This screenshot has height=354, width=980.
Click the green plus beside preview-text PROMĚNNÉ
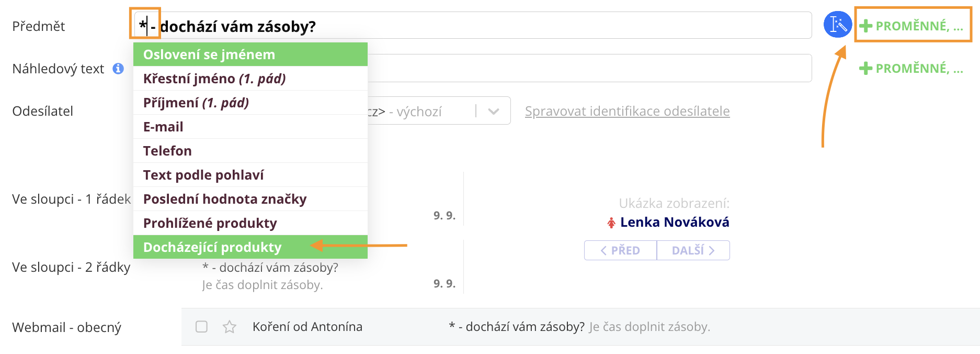pyautogui.click(x=866, y=68)
